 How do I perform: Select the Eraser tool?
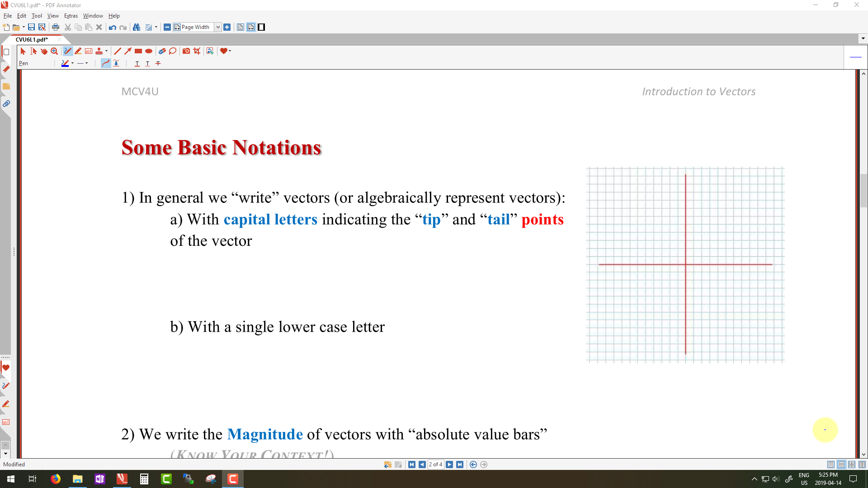coord(162,51)
